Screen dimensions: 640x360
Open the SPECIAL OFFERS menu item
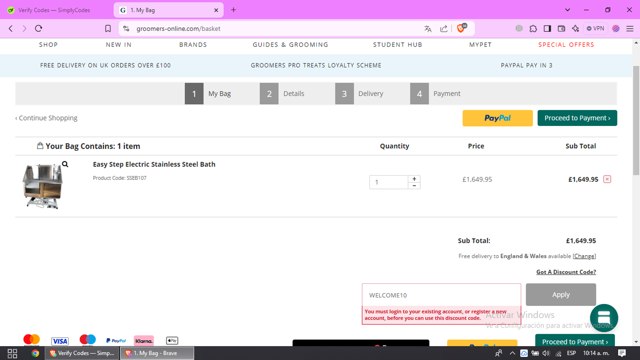click(566, 44)
